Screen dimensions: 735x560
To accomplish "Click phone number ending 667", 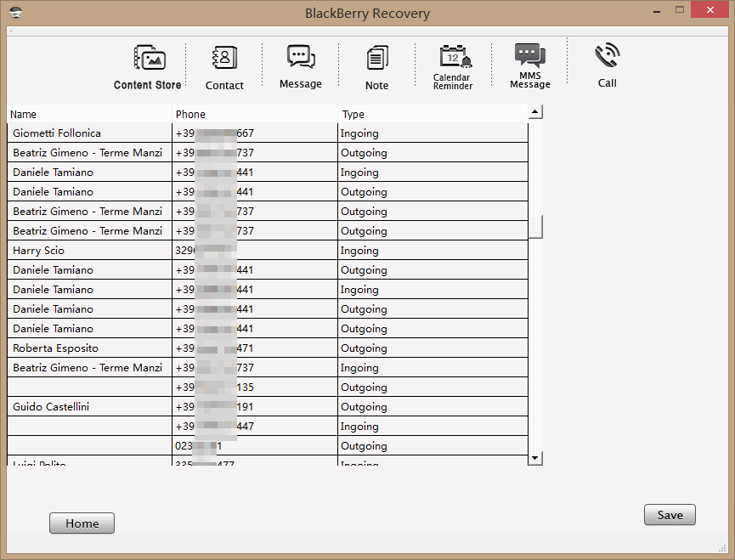I will (255, 133).
